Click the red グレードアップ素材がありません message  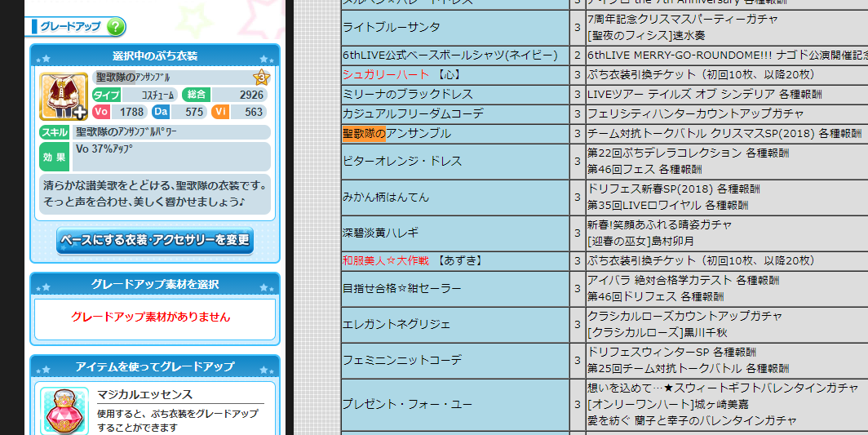coord(151,317)
